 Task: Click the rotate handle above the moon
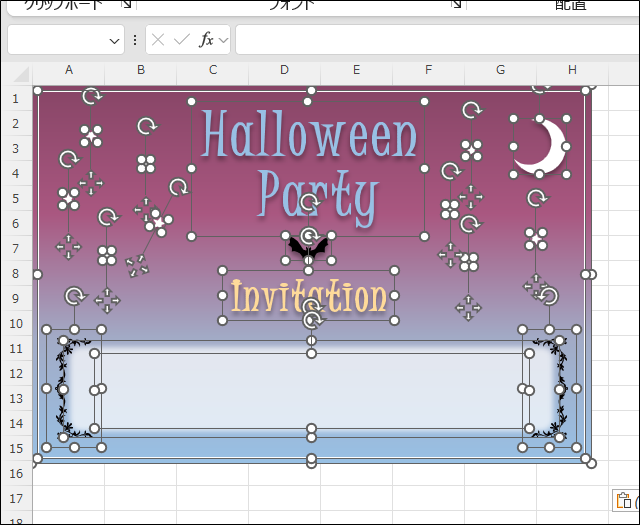click(540, 88)
